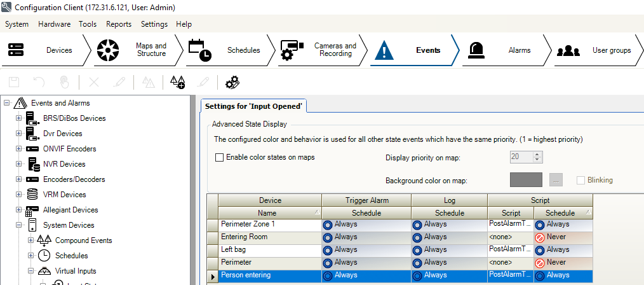Collapse the System Devices tree node
Viewport: 644px width, 285px height.
[18, 225]
